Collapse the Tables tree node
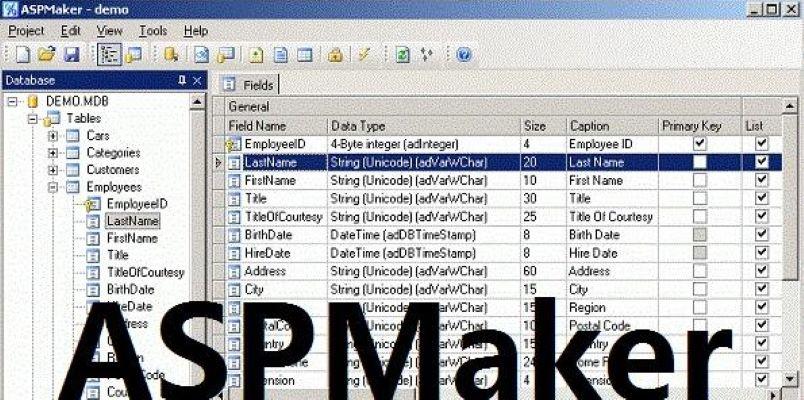The width and height of the screenshot is (804, 400). 33,119
